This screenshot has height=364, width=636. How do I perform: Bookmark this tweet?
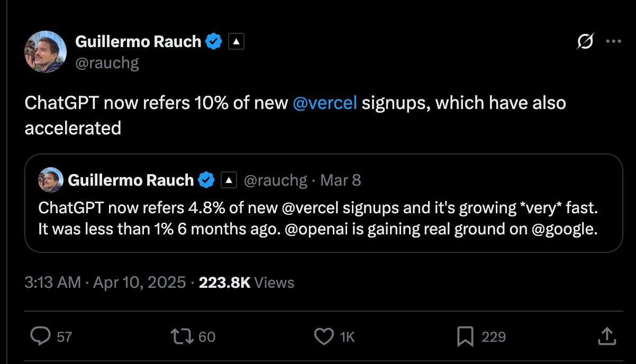[x=465, y=336]
